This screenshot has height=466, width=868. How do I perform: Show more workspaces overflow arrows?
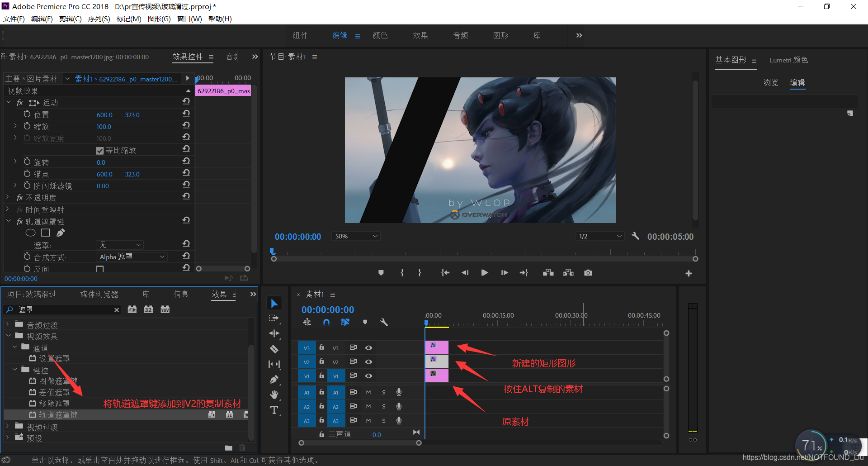click(x=579, y=35)
